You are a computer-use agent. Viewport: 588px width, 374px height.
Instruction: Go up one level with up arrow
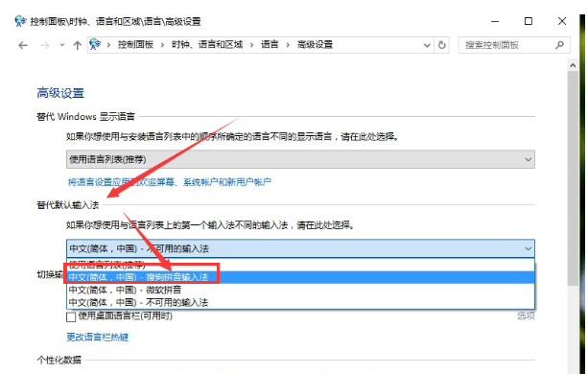click(x=78, y=45)
